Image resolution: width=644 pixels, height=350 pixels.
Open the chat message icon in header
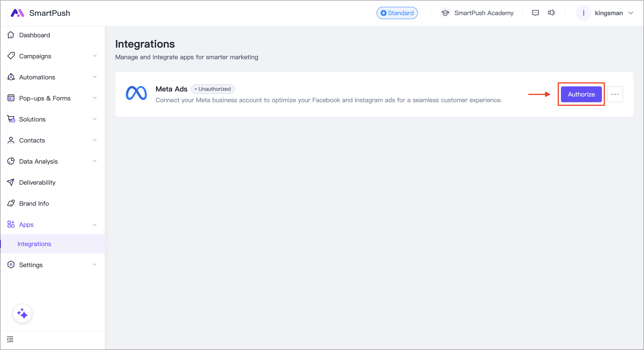pos(535,13)
